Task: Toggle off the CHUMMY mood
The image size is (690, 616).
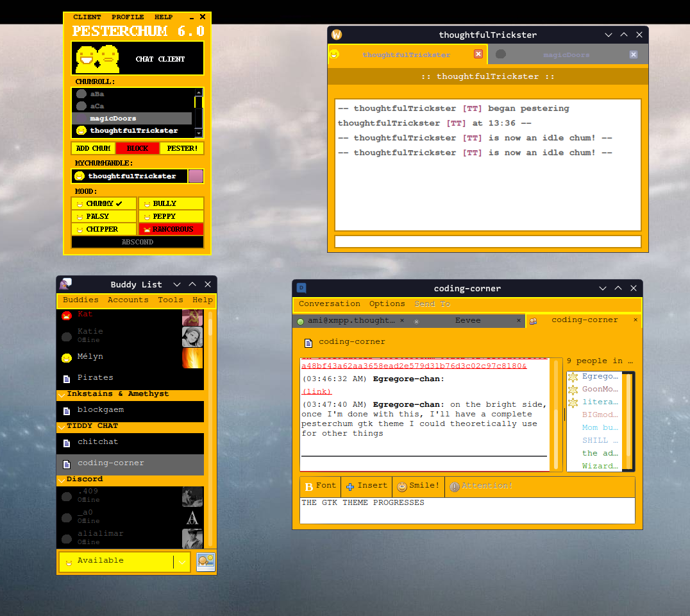Action: click(104, 203)
